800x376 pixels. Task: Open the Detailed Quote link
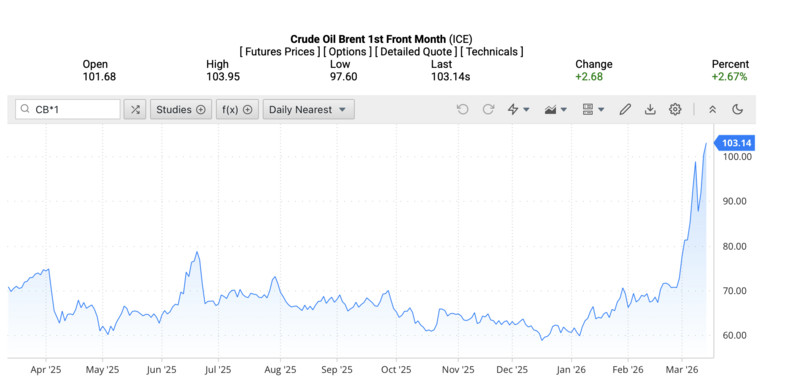coord(416,52)
